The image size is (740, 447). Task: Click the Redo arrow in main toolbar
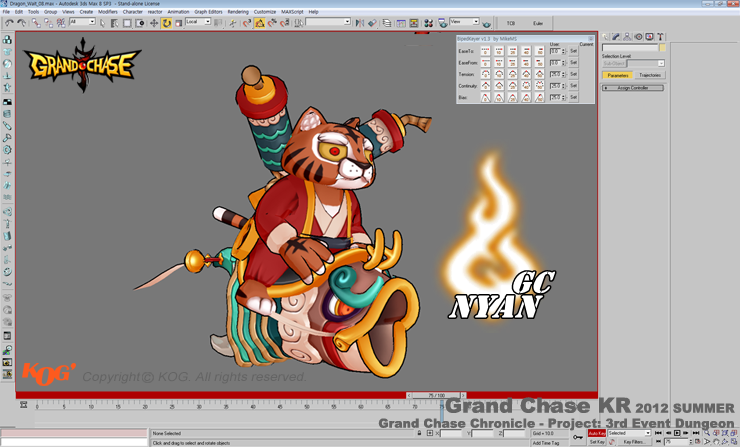point(21,23)
